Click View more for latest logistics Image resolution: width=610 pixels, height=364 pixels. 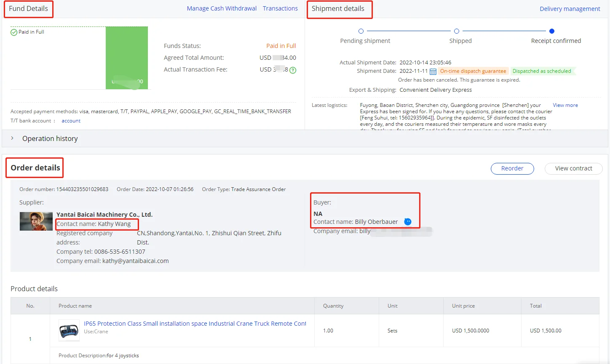coord(565,105)
